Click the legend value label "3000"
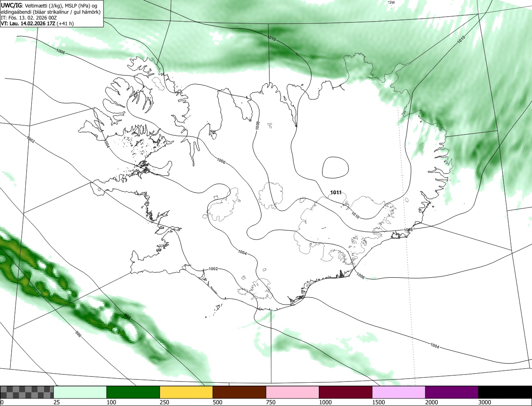 point(485,402)
